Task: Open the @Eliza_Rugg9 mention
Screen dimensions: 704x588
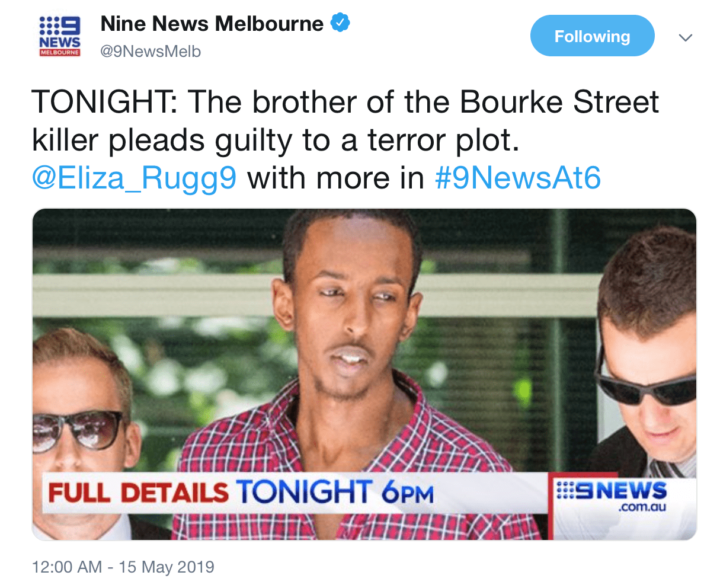Action: (x=134, y=179)
